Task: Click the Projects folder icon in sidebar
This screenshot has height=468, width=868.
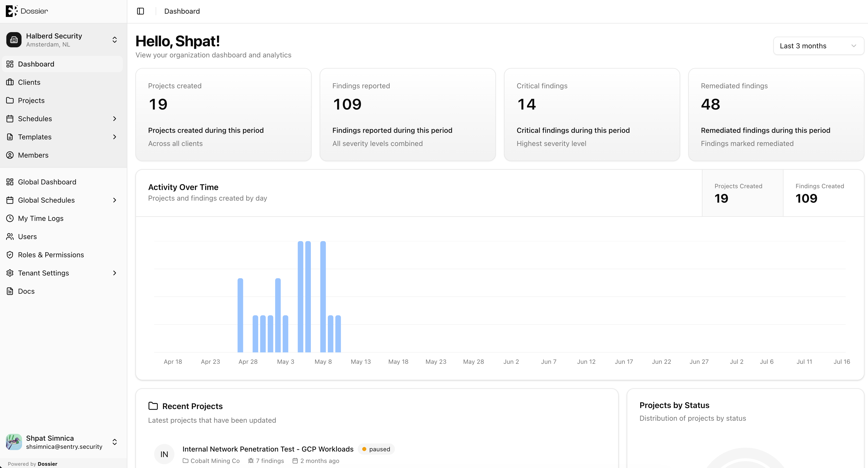Action: click(x=10, y=100)
